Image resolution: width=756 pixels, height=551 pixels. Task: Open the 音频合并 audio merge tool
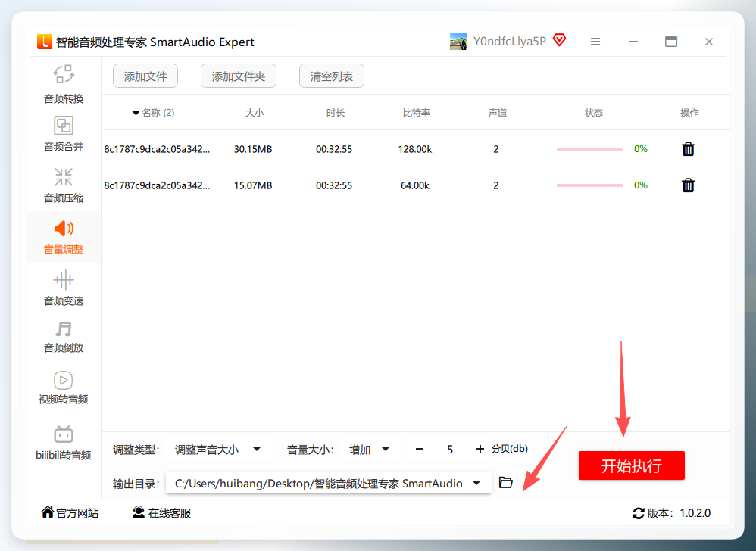[64, 134]
